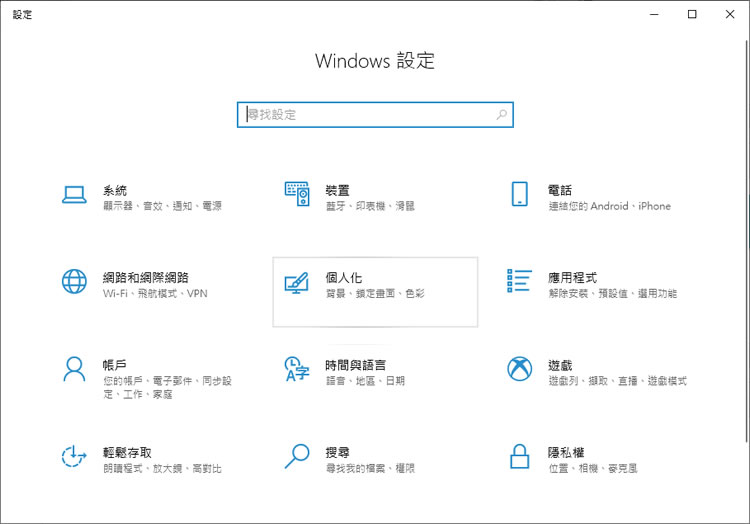Open the 應用程式 title
This screenshot has height=524, width=750.
point(573,277)
